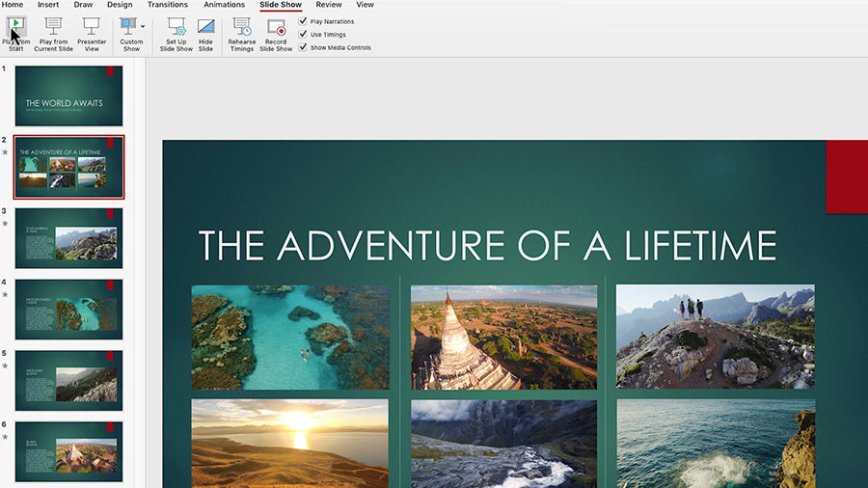The height and width of the screenshot is (488, 868).
Task: Go to the Design tab
Action: click(120, 5)
